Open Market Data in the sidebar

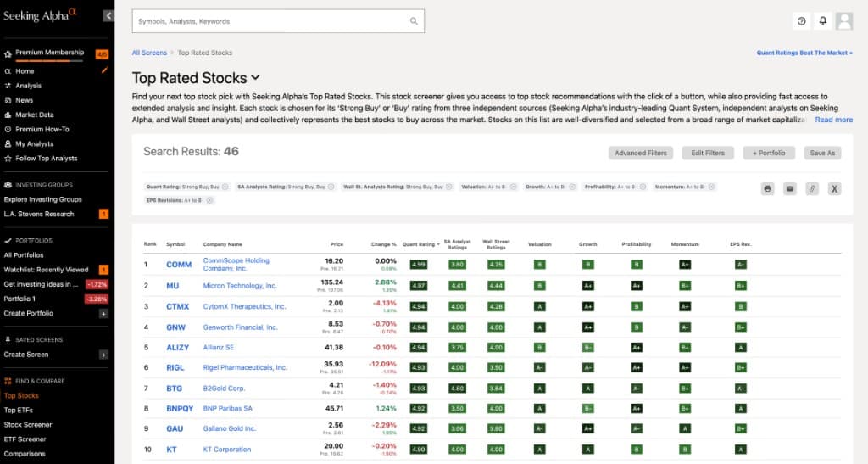click(34, 115)
